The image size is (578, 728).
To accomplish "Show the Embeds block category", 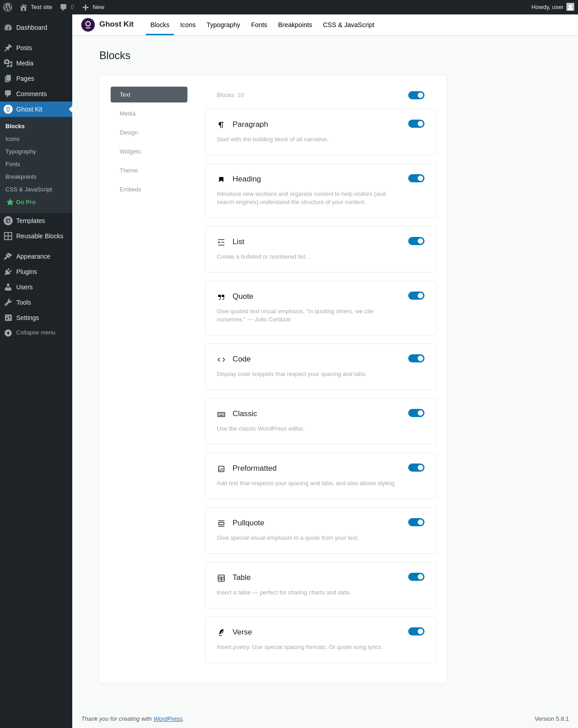I will point(149,190).
